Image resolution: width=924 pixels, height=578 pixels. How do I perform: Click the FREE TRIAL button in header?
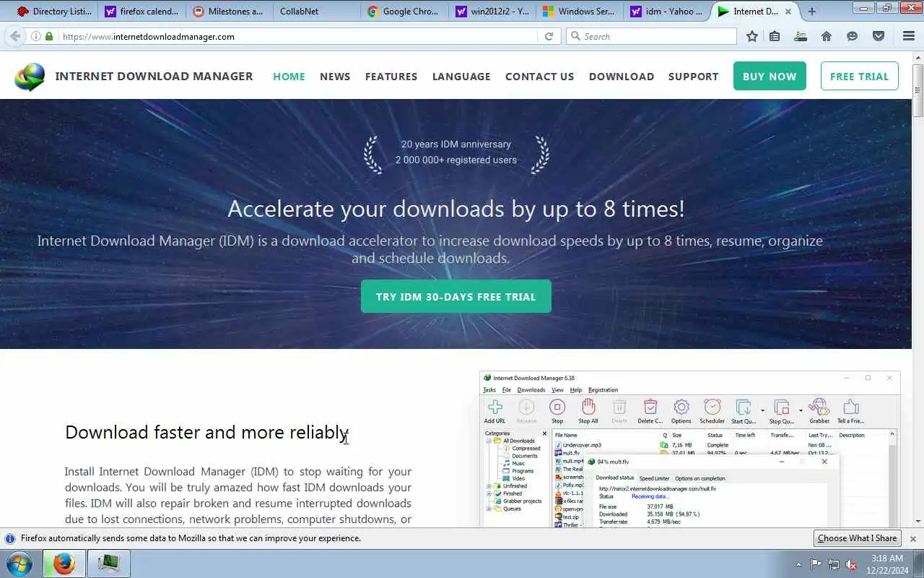(860, 76)
